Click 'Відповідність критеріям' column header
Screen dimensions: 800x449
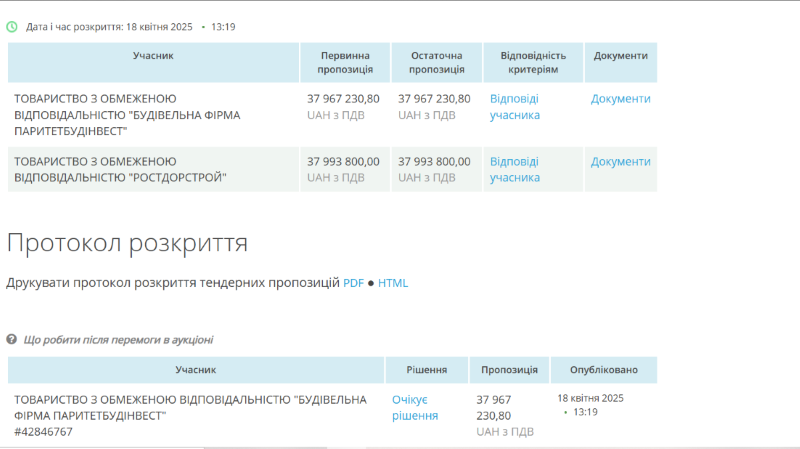coord(533,62)
